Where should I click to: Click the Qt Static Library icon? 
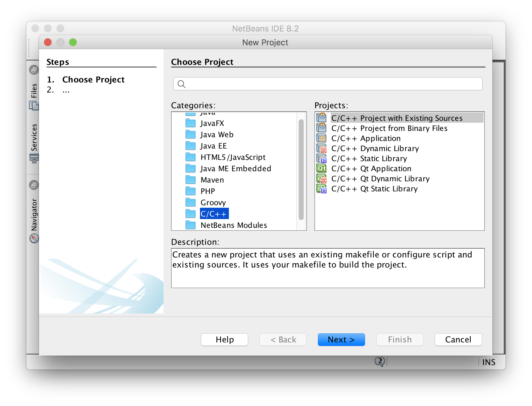tap(321, 189)
